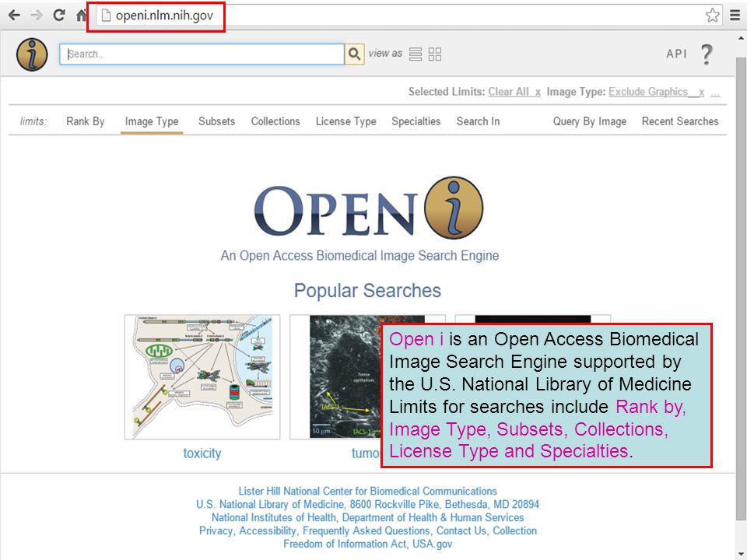Open Query By Image
This screenshot has height=560, width=747.
click(590, 122)
